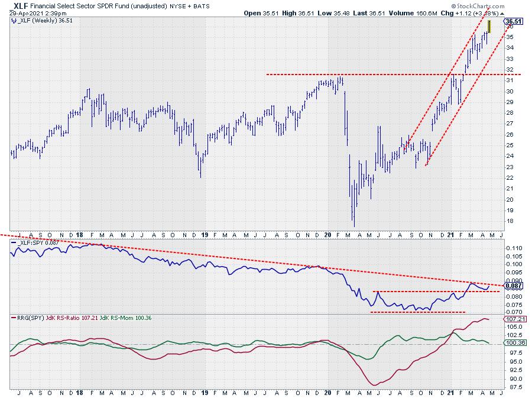The height and width of the screenshot is (398, 532).
Task: Click the highlighted latest weekly price bar
Action: pos(489,27)
